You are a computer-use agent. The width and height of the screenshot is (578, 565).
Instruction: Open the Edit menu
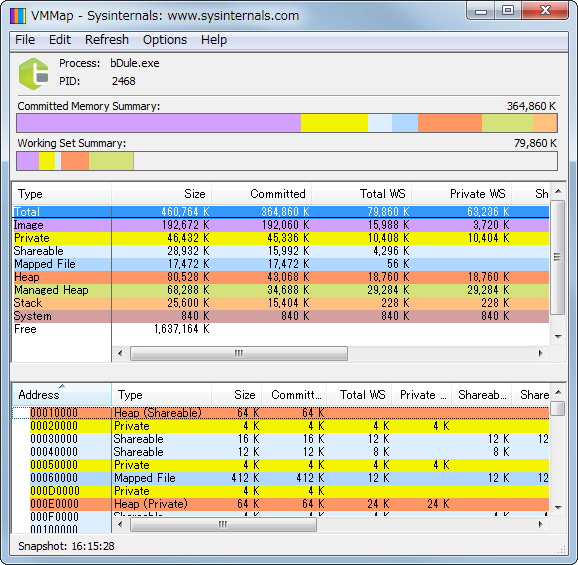click(60, 40)
